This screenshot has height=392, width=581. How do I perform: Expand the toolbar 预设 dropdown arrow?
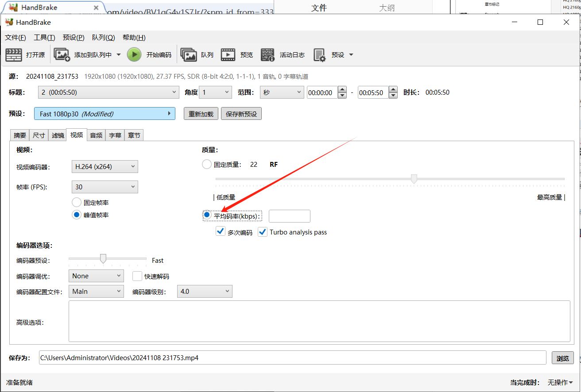(351, 55)
